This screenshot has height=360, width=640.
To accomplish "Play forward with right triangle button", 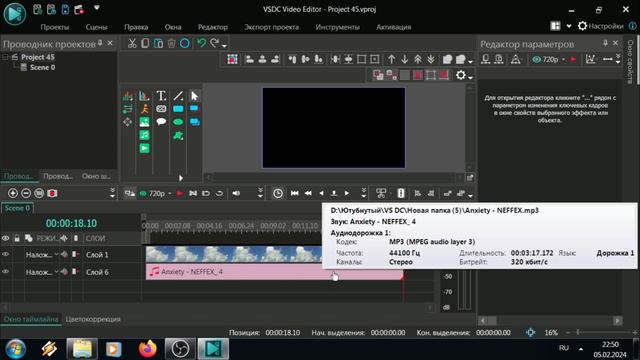I will pyautogui.click(x=347, y=193).
